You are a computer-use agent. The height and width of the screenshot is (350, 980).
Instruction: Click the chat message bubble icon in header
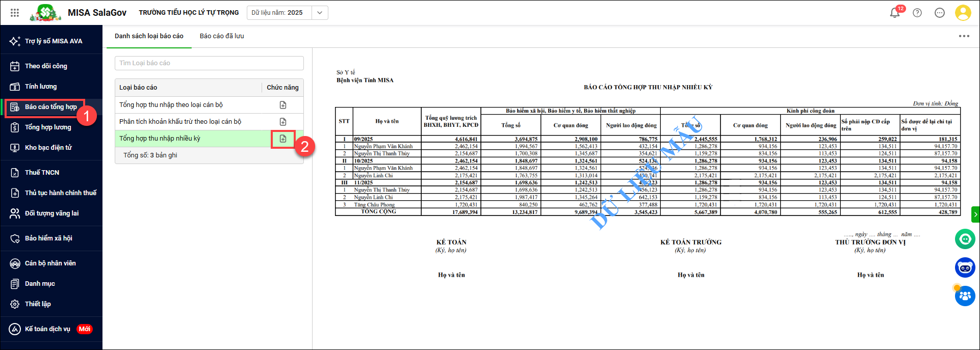coord(940,13)
